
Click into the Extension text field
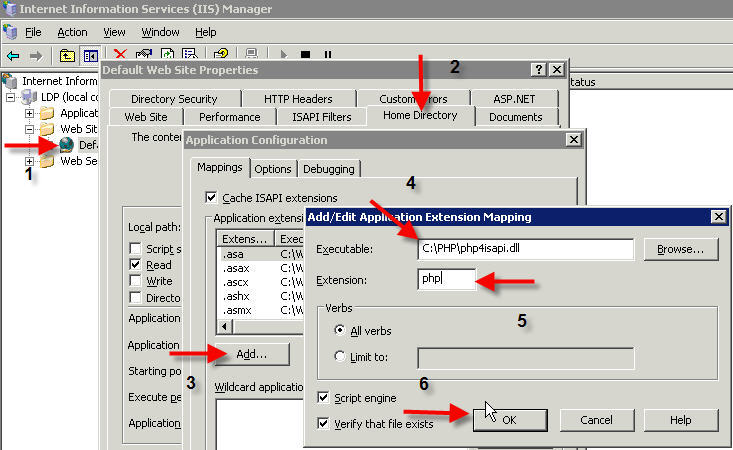[x=446, y=279]
